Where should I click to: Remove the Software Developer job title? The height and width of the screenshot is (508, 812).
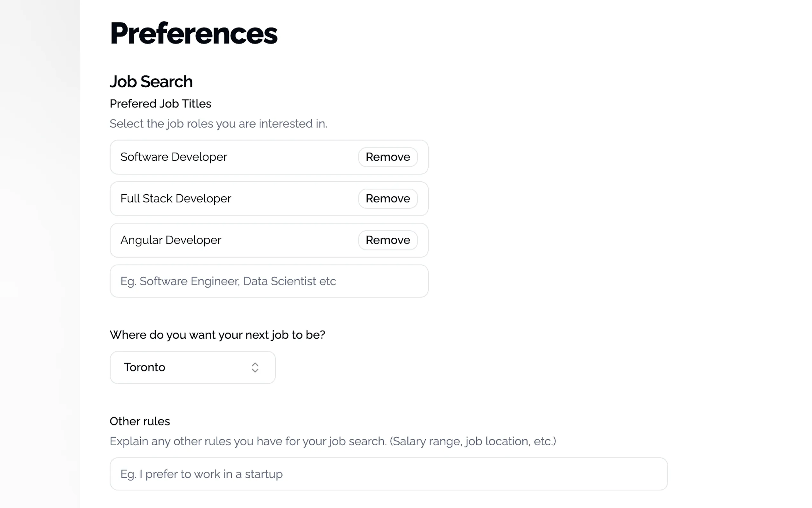[x=388, y=157]
